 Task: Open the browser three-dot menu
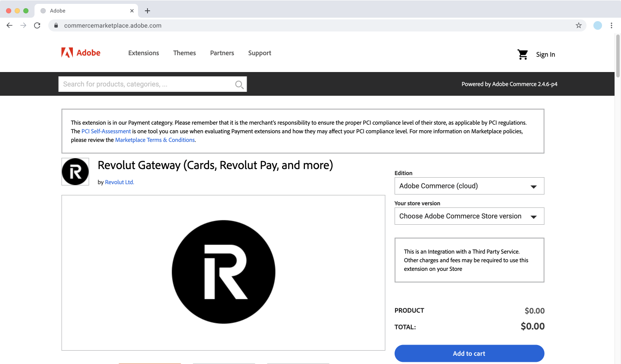612,25
